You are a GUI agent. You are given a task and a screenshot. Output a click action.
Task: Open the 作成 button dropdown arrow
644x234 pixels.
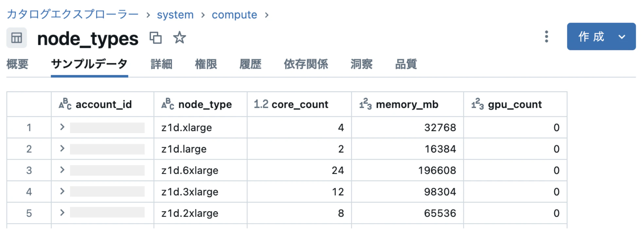622,37
